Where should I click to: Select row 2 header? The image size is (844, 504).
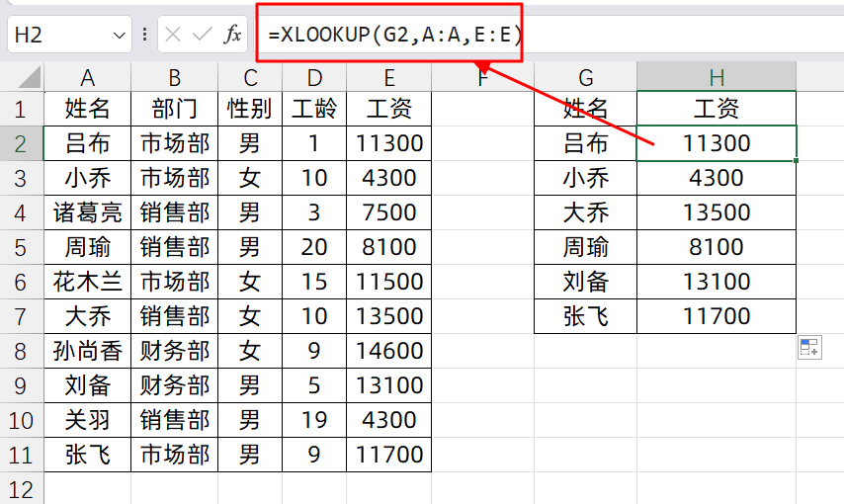(x=22, y=143)
